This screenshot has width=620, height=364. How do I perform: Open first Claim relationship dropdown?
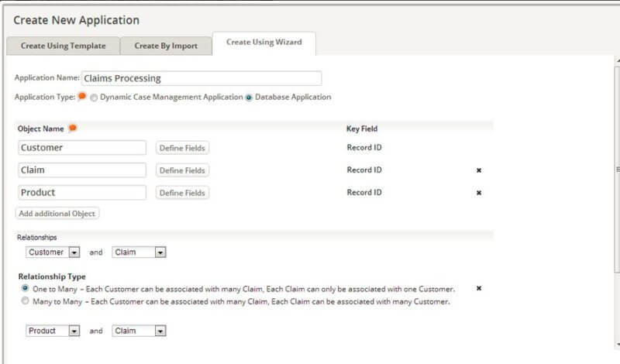[x=139, y=252]
